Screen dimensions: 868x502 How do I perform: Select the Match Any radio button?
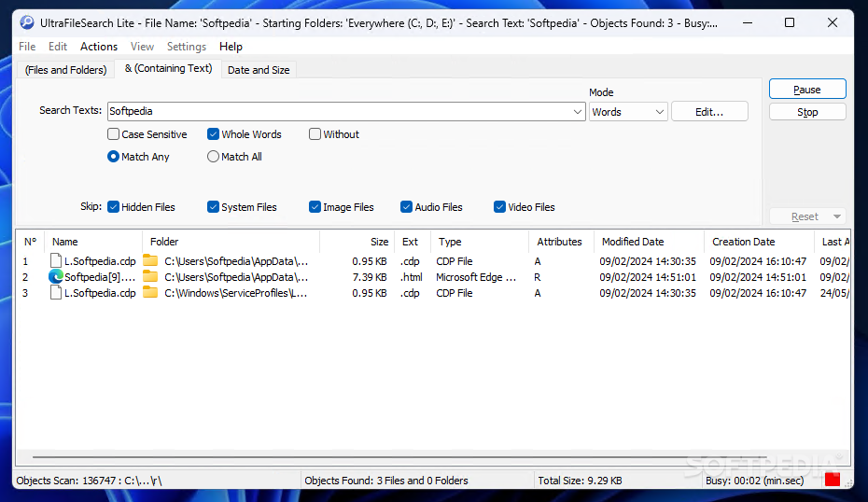pyautogui.click(x=114, y=157)
